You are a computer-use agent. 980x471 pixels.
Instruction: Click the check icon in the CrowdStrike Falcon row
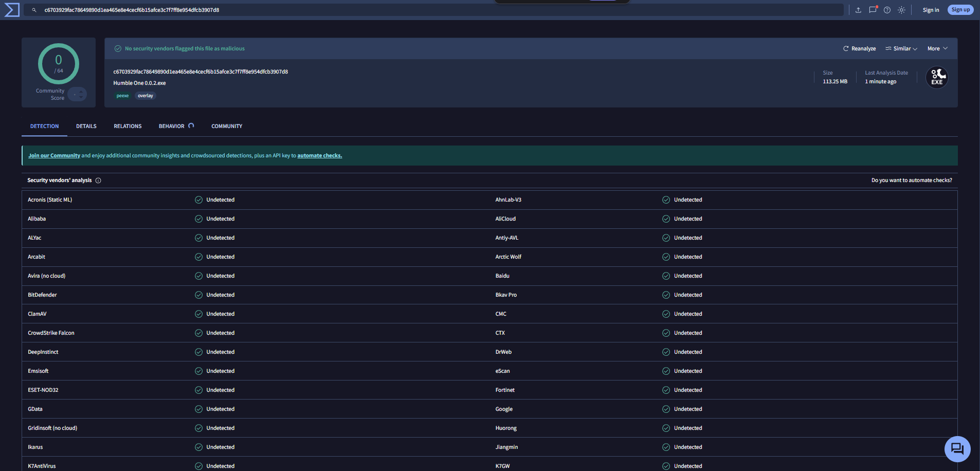pos(198,333)
